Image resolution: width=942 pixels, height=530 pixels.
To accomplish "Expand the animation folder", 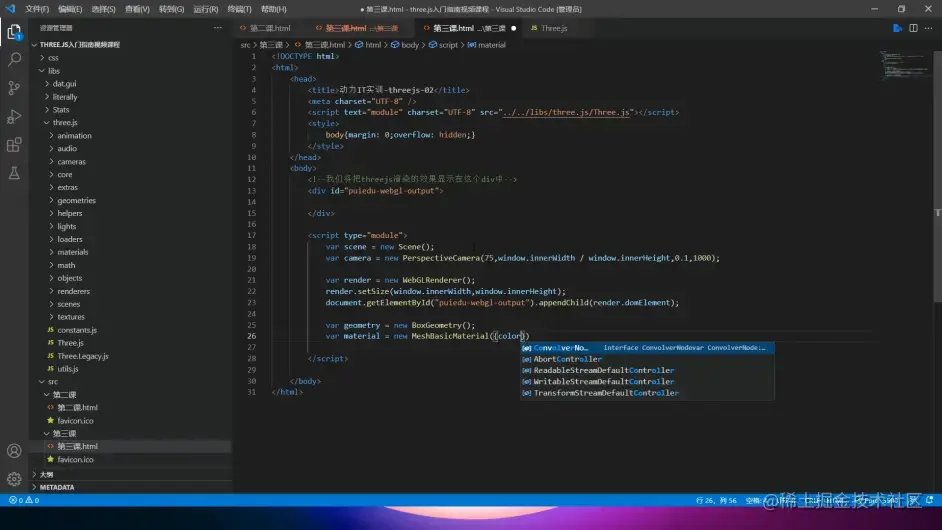I will coord(74,136).
